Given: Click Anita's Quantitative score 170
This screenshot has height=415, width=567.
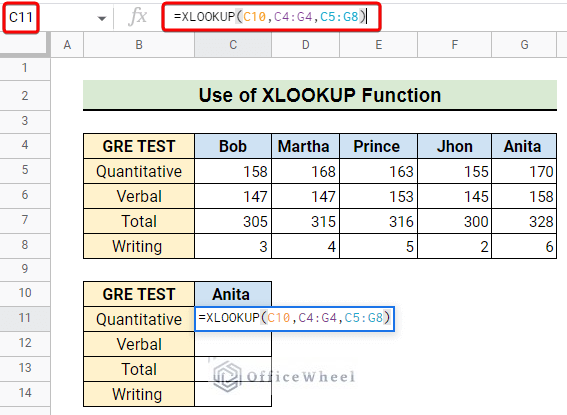Looking at the screenshot, I should pos(524,171).
